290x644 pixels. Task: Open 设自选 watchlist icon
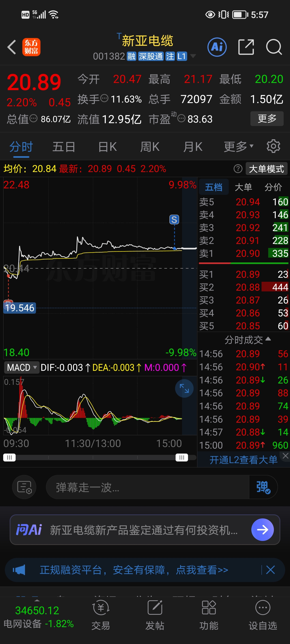click(x=263, y=615)
